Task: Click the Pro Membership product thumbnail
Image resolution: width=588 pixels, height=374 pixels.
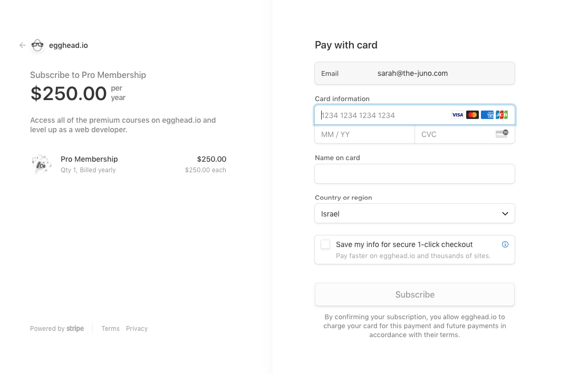Action: point(41,164)
